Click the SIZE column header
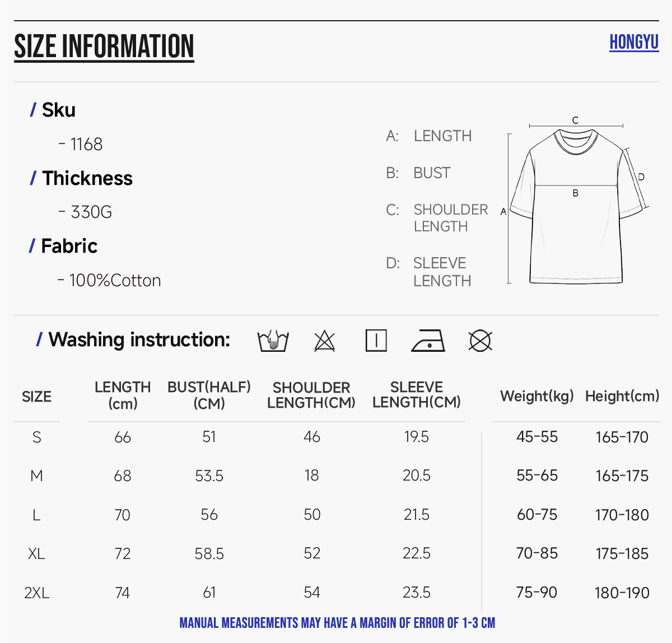 tap(36, 397)
